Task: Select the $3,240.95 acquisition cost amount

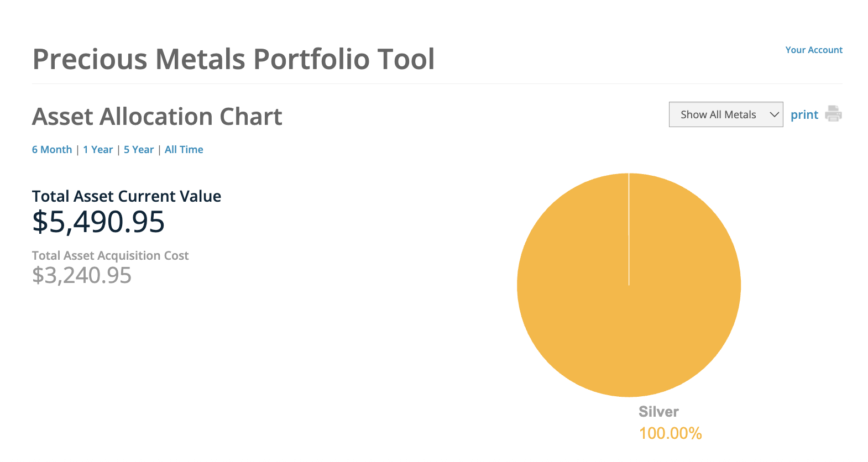Action: coord(82,275)
